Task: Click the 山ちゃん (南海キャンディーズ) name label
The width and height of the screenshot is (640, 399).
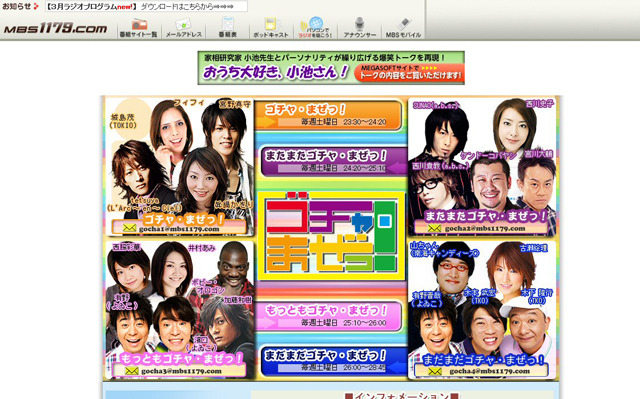Action: 444,249
